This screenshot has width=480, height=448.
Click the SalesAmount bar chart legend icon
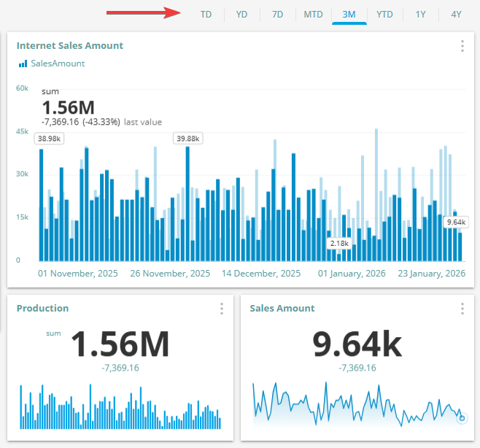[x=23, y=64]
